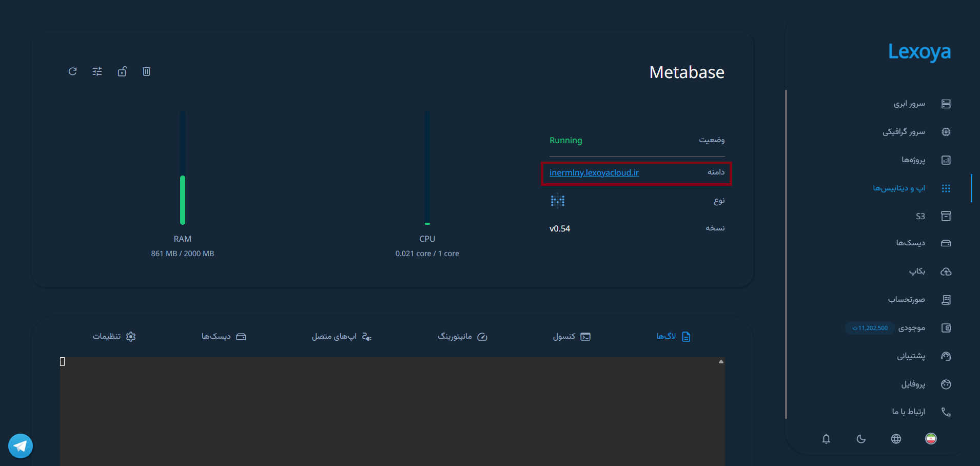Click the notification bell icon
Screen dimensions: 980x466
[826, 439]
